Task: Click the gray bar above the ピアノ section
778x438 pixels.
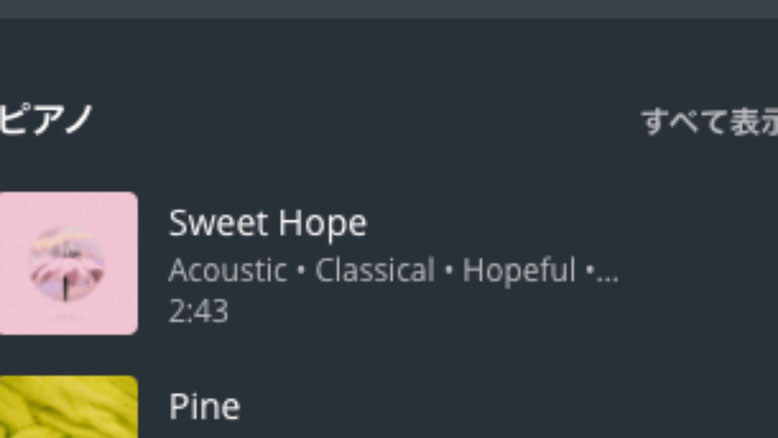Action: tap(389, 9)
